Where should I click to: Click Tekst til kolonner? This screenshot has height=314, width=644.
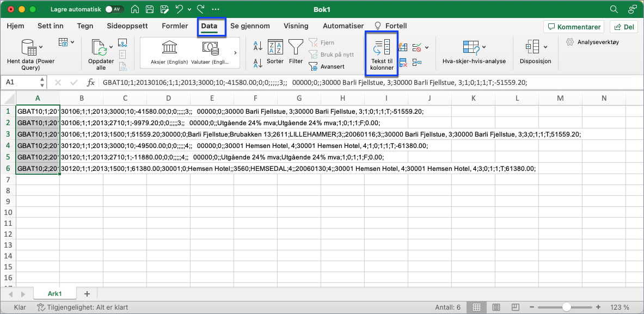tap(382, 54)
